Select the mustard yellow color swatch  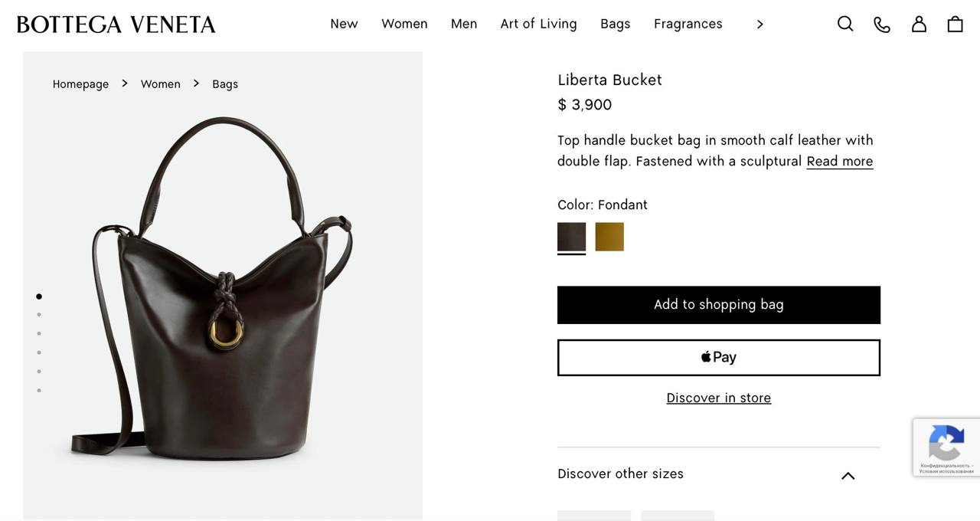[x=609, y=237]
